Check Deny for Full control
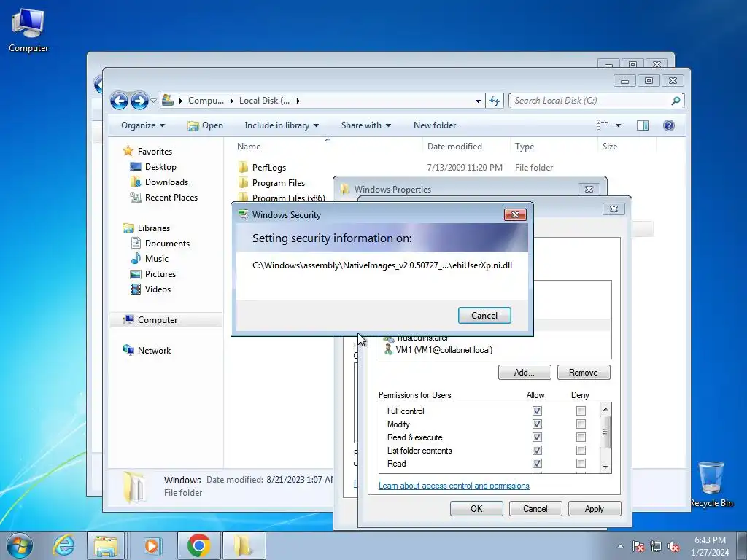 pos(581,411)
